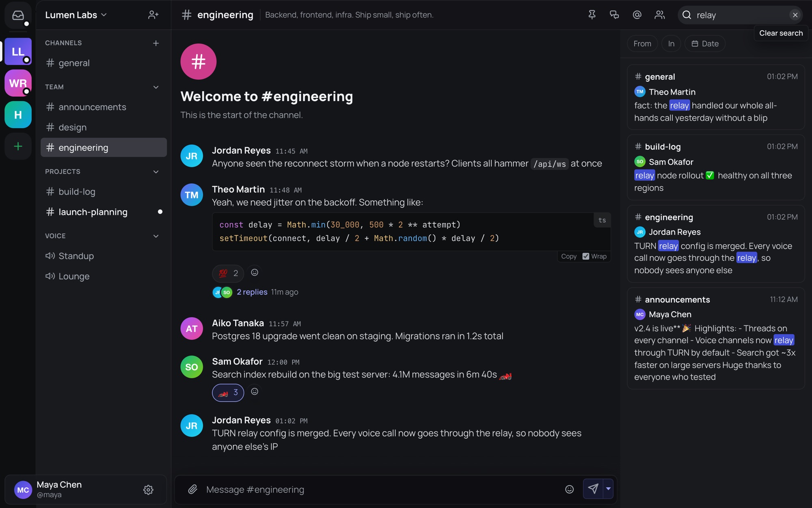812x508 pixels.
Task: Add a channel with the plus icon by CHANNELS
Action: click(156, 43)
